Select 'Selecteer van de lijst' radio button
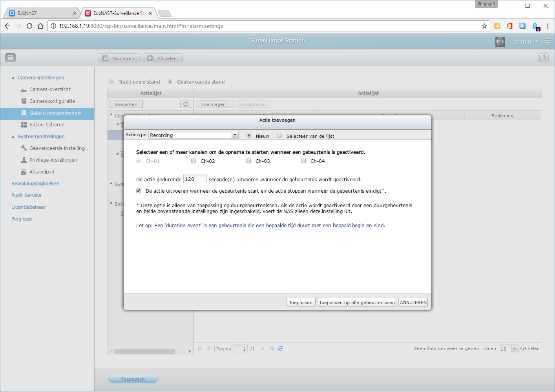The width and height of the screenshot is (555, 392). (279, 136)
